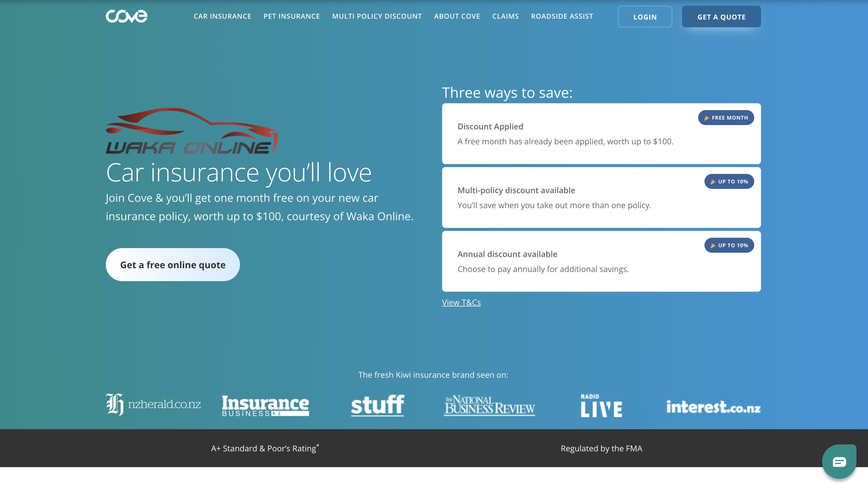The width and height of the screenshot is (868, 491).
Task: Click Get a free online quote
Action: coord(172,265)
